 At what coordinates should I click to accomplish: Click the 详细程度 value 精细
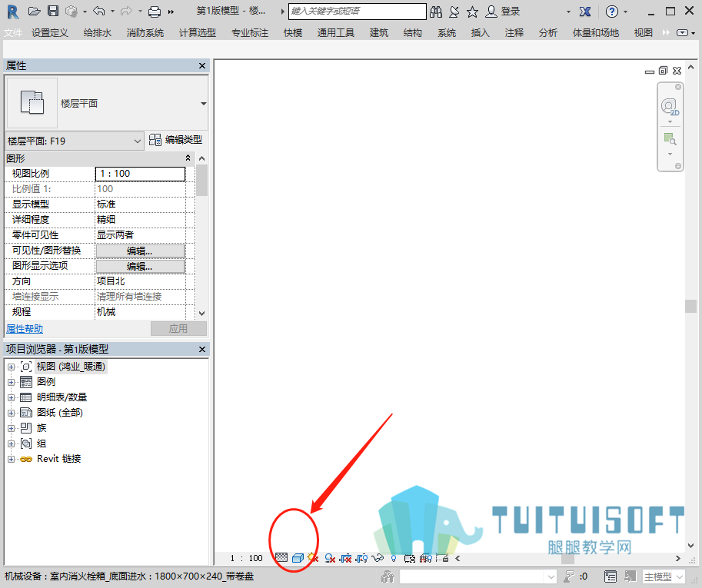140,220
